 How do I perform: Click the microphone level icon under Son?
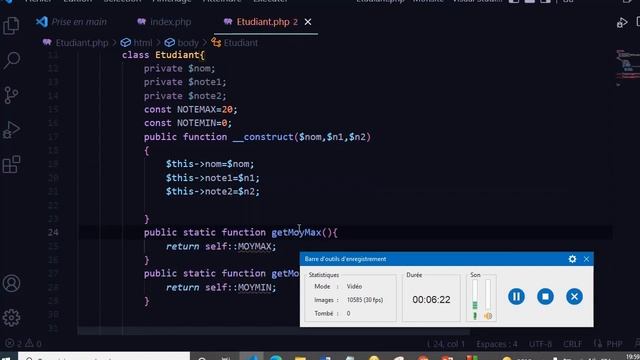click(x=475, y=316)
